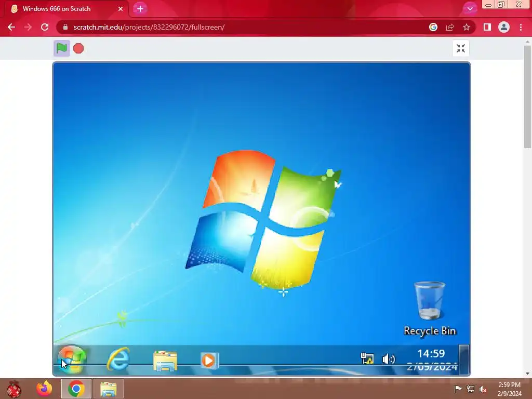Open File Explorer in host taskbar
This screenshot has height=399, width=532.
108,389
